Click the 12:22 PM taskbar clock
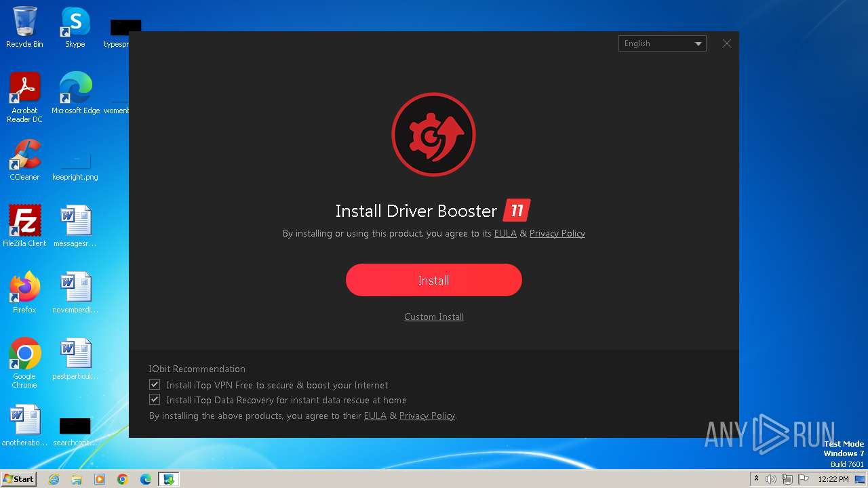 pyautogui.click(x=833, y=479)
